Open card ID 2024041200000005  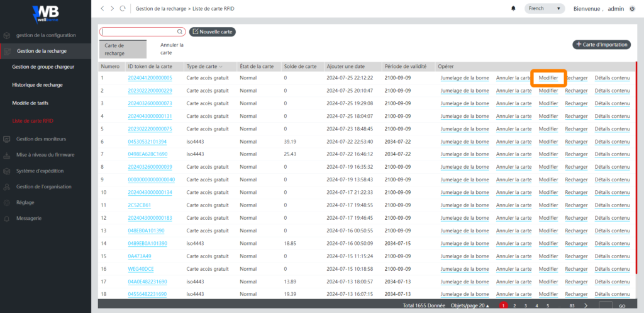150,77
